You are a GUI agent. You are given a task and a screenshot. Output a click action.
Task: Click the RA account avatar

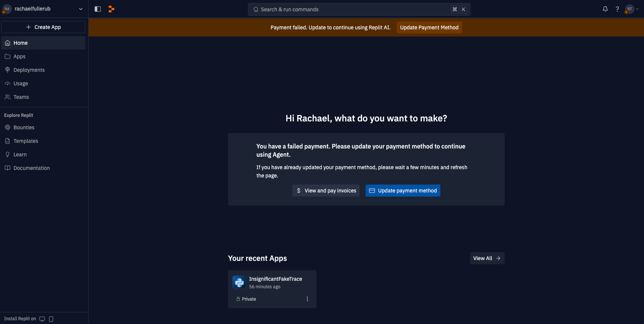[x=7, y=9]
